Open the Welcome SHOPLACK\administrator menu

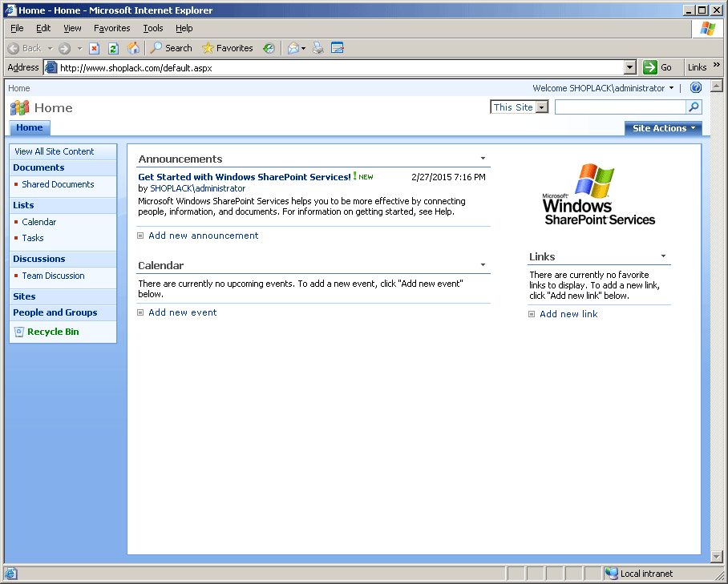click(x=603, y=88)
